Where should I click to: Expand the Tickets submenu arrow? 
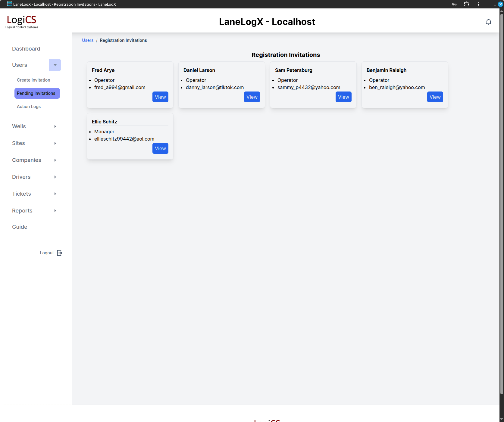[55, 194]
